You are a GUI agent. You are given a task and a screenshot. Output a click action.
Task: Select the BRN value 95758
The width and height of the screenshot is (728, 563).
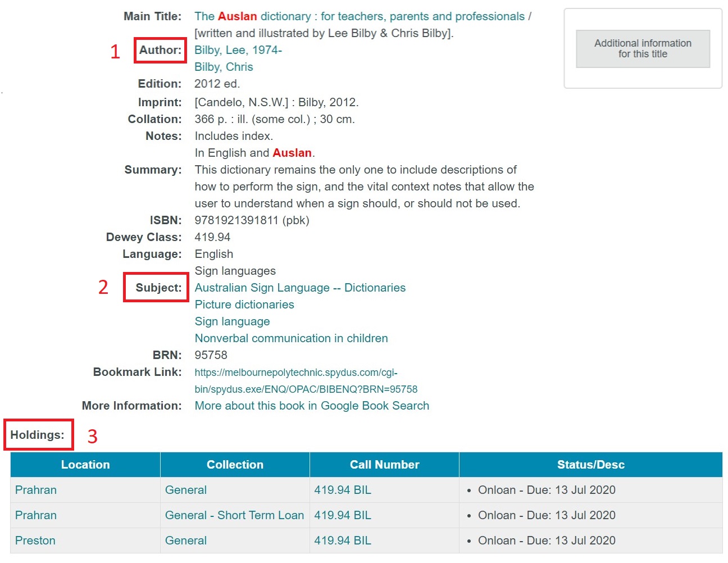point(211,355)
